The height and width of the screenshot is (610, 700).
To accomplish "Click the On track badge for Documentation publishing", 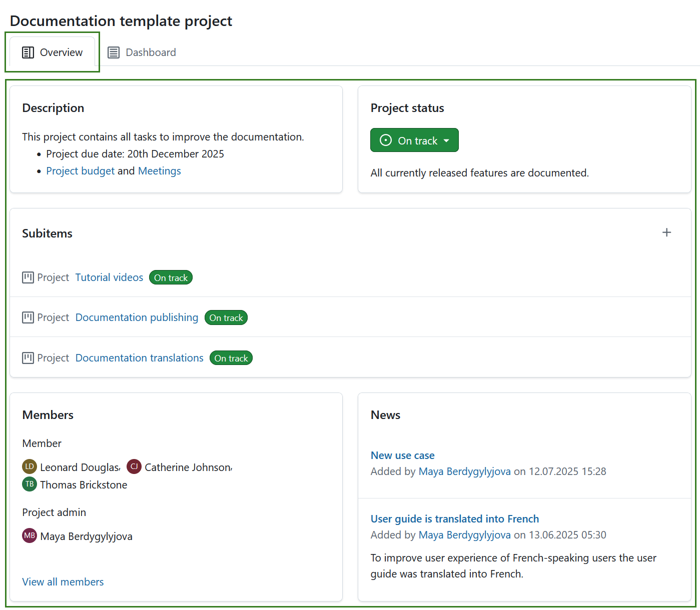I will (x=226, y=317).
